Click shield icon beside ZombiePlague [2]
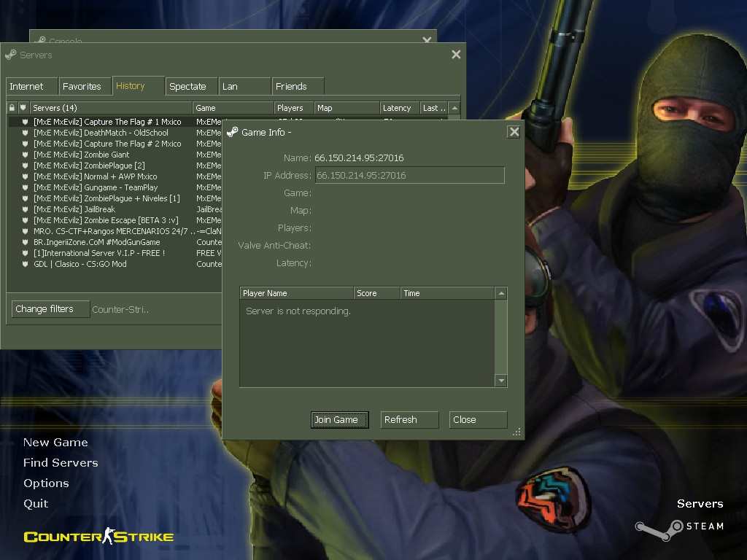This screenshot has height=560, width=747. point(25,166)
